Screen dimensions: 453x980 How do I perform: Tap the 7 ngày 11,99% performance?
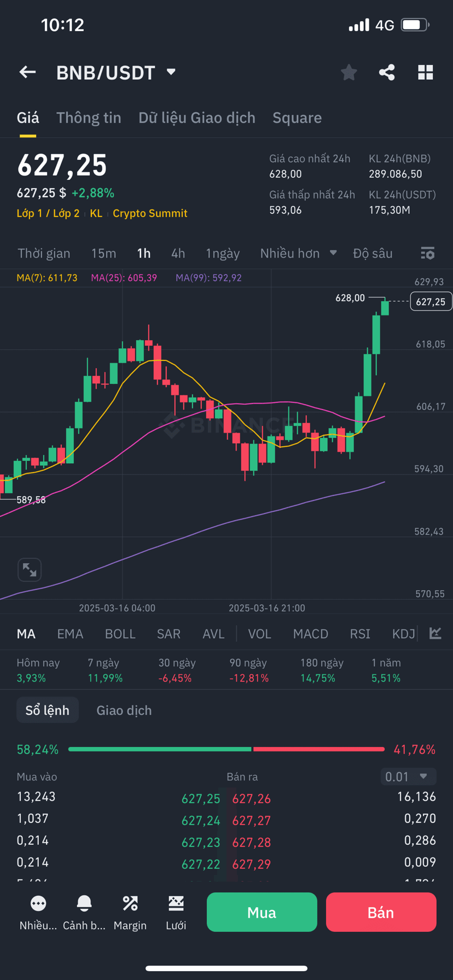coord(106,670)
